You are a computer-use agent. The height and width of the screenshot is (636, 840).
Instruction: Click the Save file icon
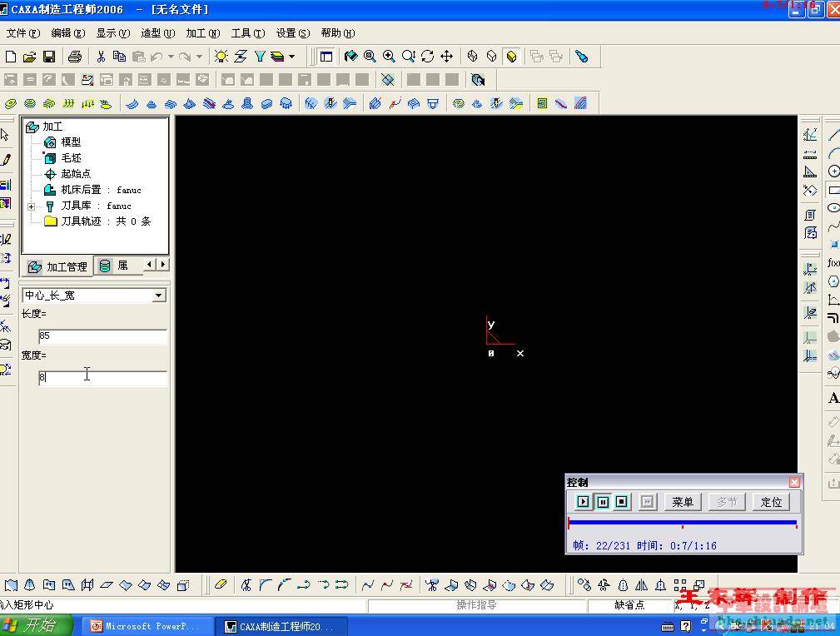tap(49, 57)
